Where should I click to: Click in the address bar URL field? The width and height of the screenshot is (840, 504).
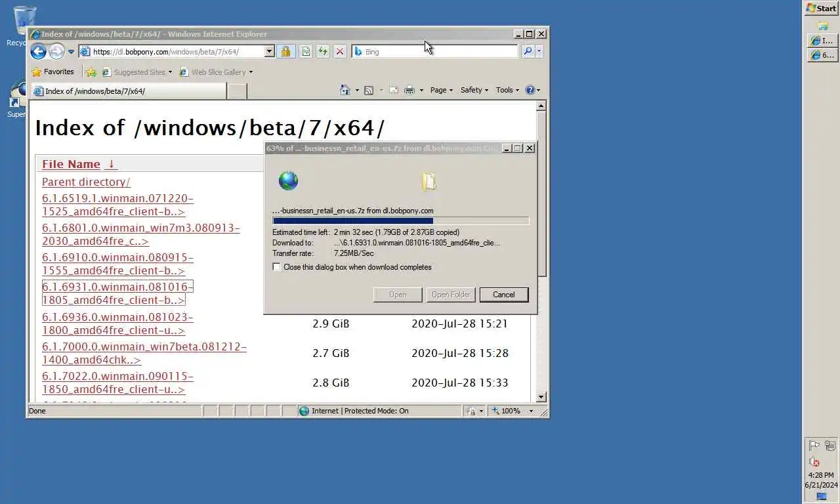tap(177, 51)
